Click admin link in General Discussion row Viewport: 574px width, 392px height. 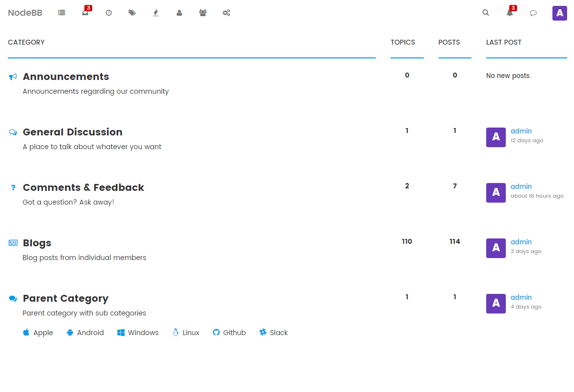(x=522, y=131)
